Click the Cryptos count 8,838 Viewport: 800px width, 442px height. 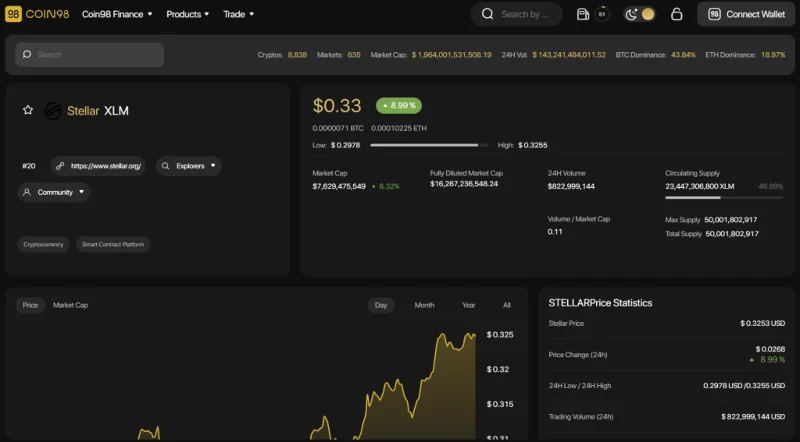[x=297, y=55]
